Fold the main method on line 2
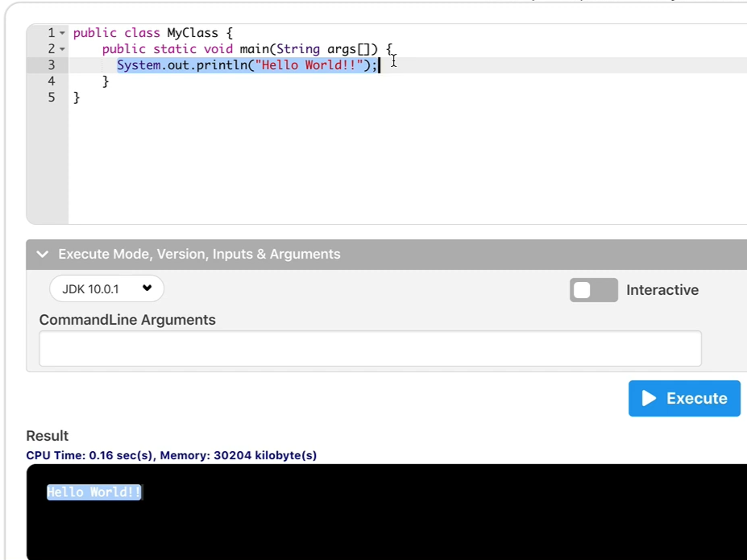The width and height of the screenshot is (747, 560). [x=62, y=49]
